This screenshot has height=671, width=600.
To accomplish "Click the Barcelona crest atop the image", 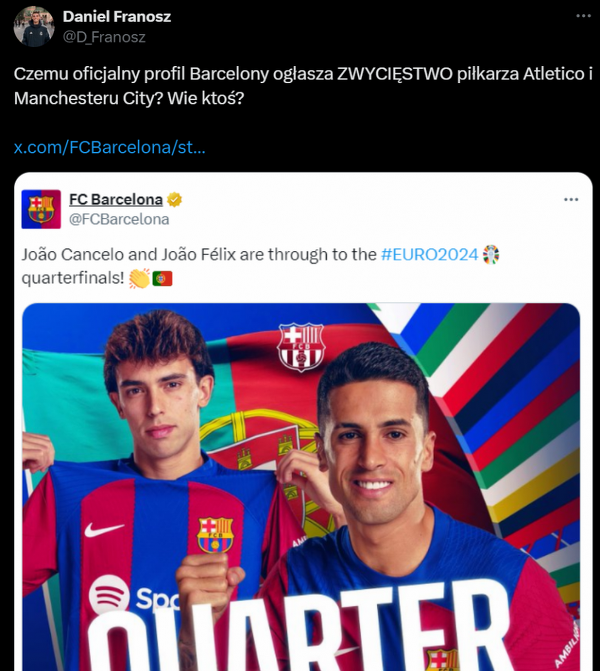I will [x=301, y=347].
